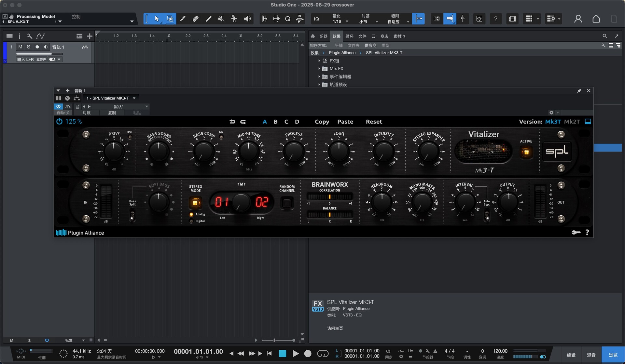
Task: Open the 默认 preset dropdown
Action: [121, 106]
